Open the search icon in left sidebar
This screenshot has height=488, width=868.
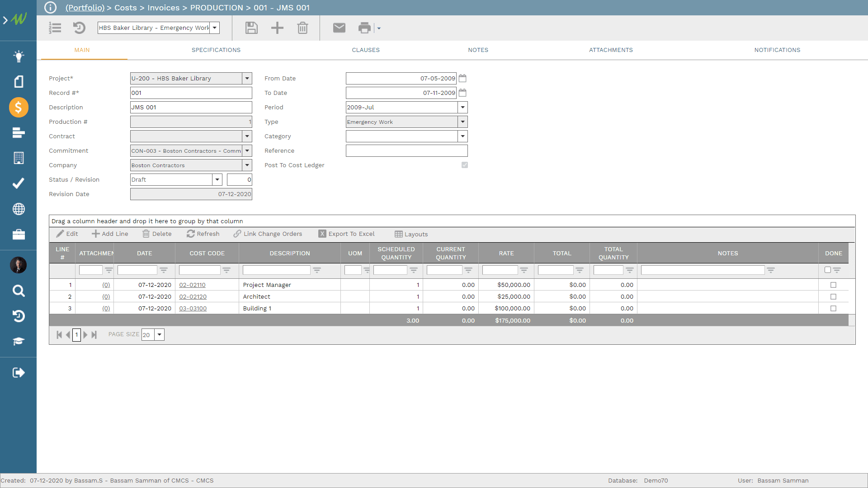18,291
